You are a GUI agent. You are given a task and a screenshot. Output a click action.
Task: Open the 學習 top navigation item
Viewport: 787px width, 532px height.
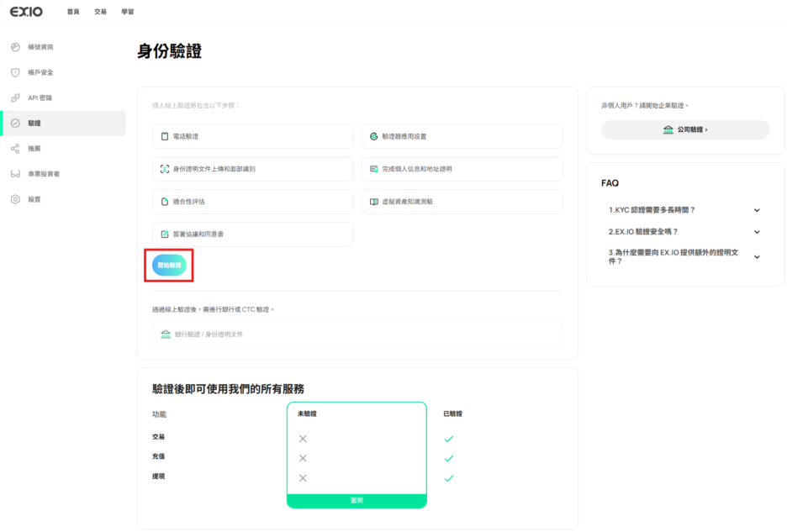127,12
